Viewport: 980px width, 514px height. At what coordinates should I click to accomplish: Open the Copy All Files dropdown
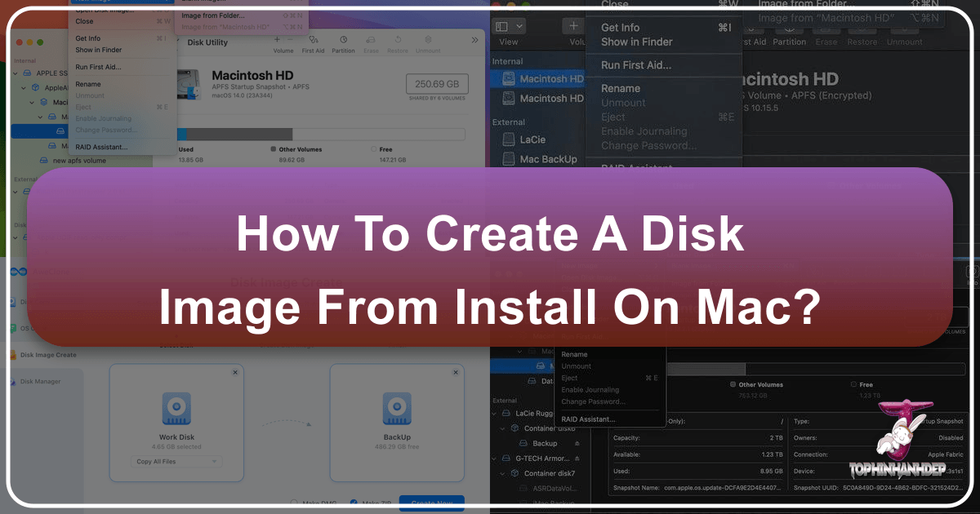click(x=175, y=462)
